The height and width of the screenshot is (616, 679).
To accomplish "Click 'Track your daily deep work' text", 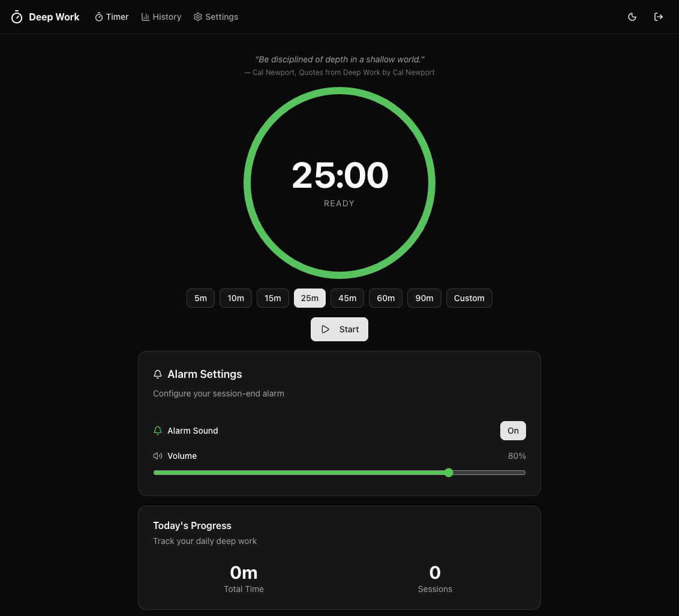I will click(x=205, y=541).
